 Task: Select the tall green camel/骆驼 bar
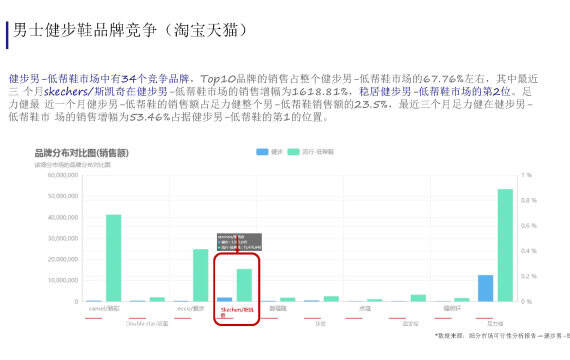point(113,258)
